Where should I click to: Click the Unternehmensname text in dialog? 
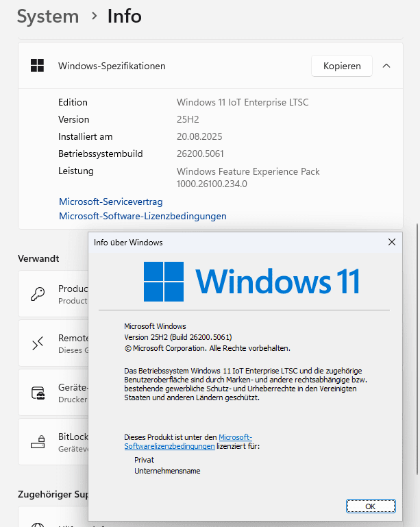(167, 471)
